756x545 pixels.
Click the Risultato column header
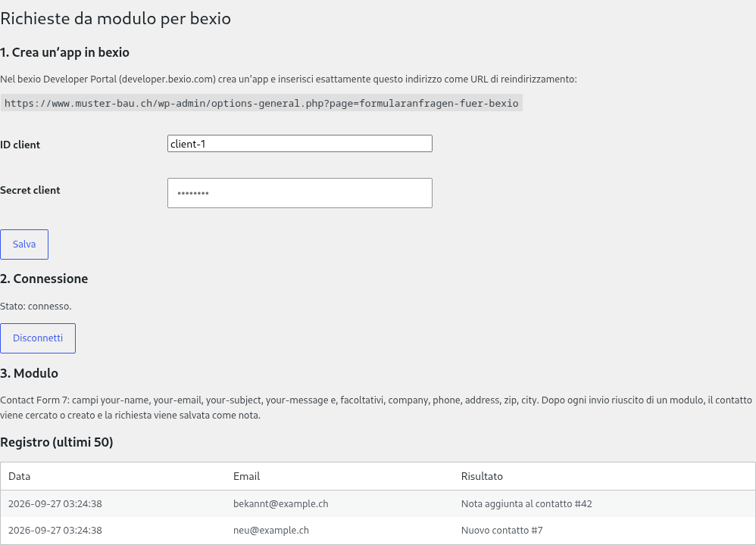pyautogui.click(x=482, y=477)
